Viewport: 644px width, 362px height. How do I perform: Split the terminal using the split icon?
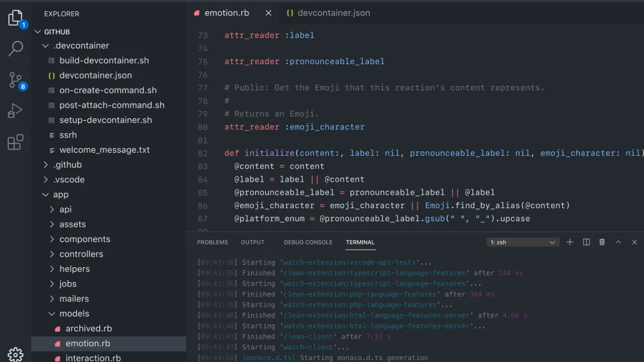(x=586, y=242)
